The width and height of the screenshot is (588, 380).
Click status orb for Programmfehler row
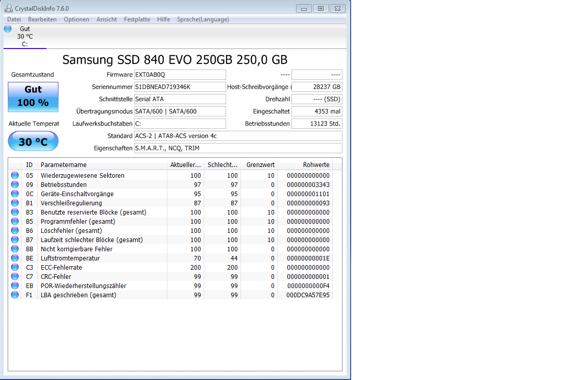[15, 221]
